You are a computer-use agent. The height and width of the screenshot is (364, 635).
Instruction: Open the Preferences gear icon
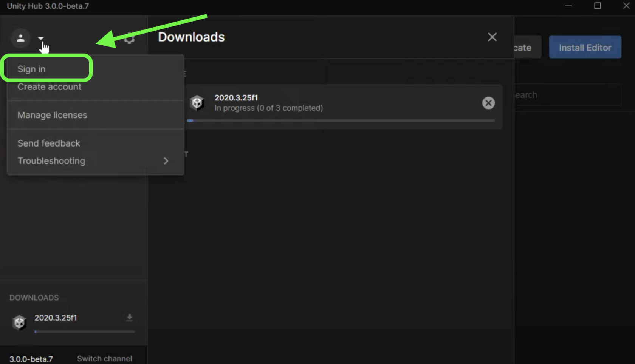pos(130,38)
